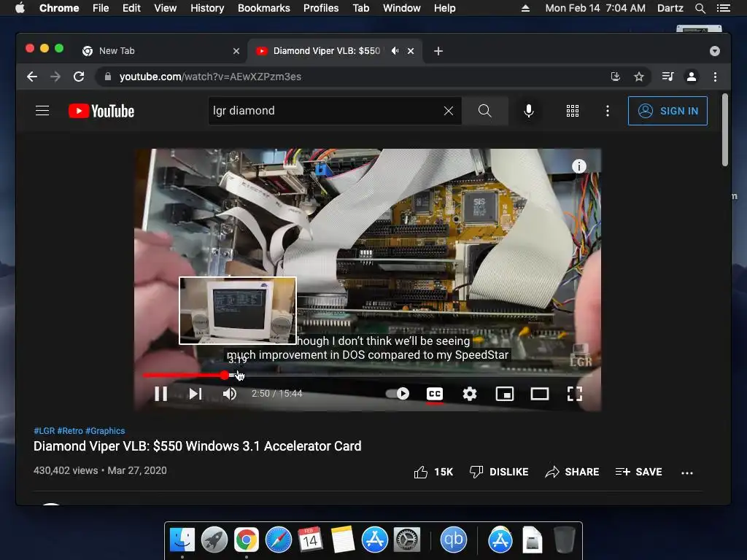Viewport: 747px width, 560px height.
Task: Go back in Chrome
Action: pyautogui.click(x=32, y=77)
